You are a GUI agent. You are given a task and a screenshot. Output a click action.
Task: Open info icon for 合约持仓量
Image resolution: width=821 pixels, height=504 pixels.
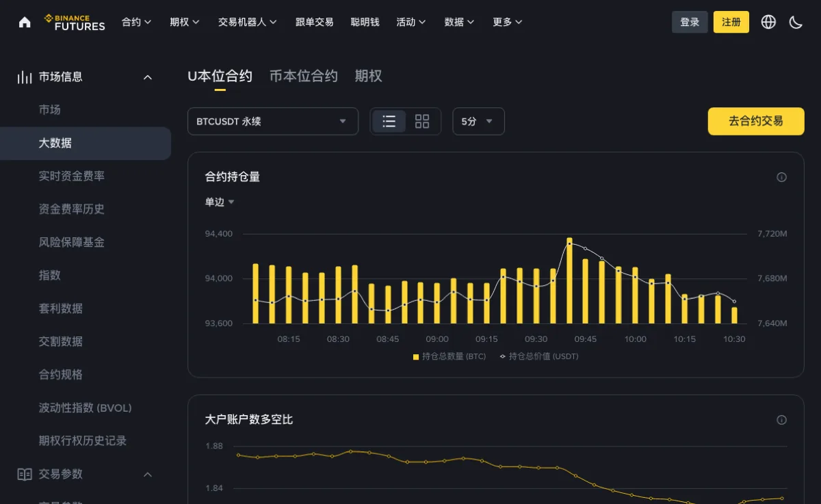coord(781,177)
